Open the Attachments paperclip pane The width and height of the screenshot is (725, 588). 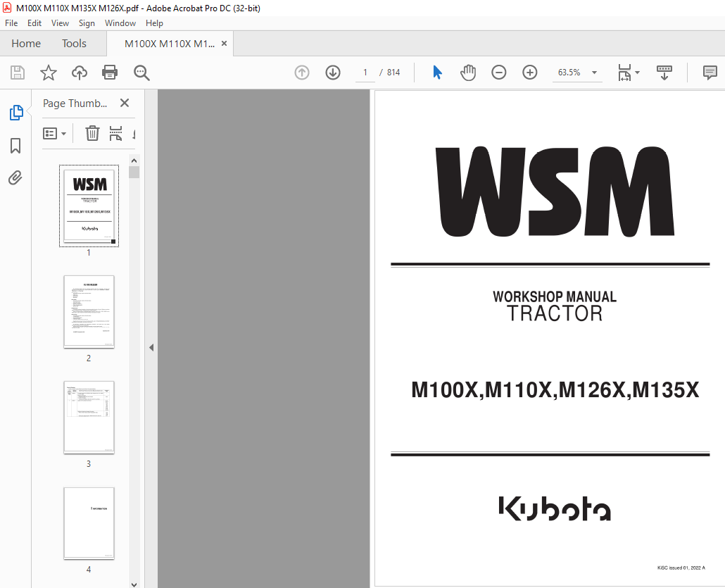15,177
